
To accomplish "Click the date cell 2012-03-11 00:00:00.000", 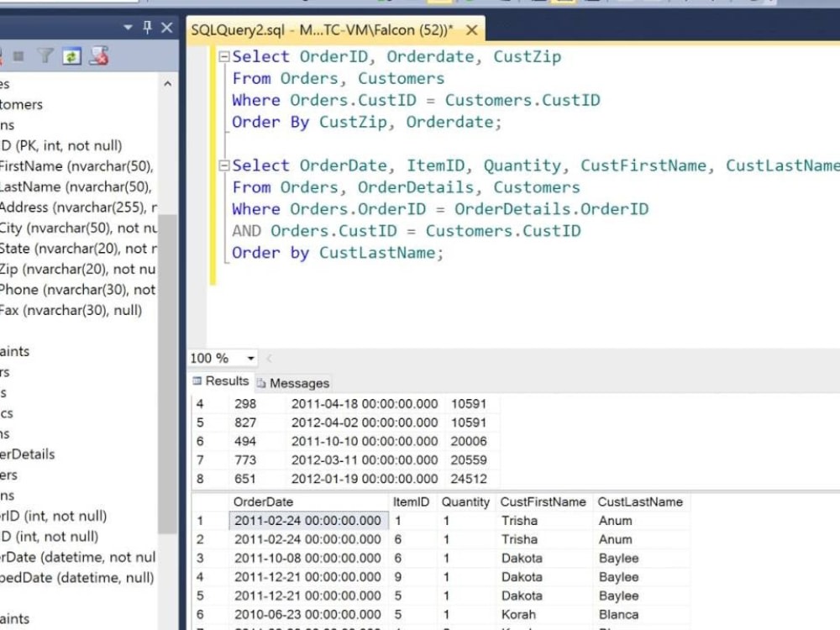I will [365, 460].
